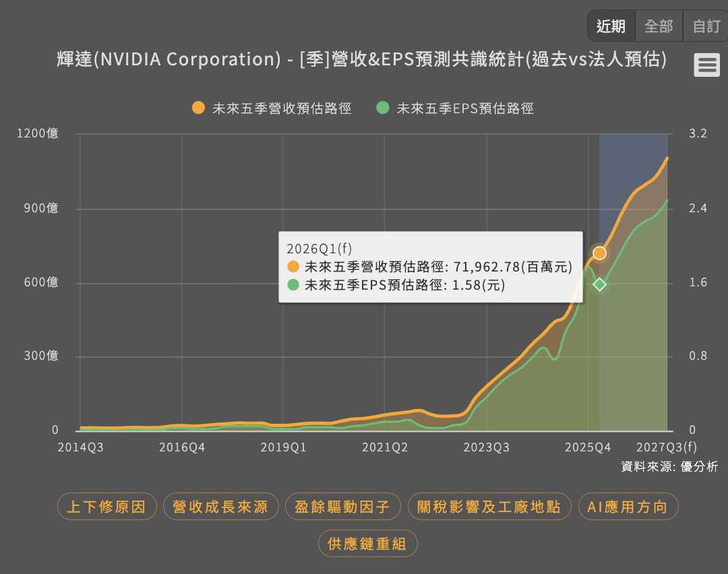Screen dimensions: 728x574
Task: Click the green diamond EPS marker on the chart
Action: pos(599,285)
